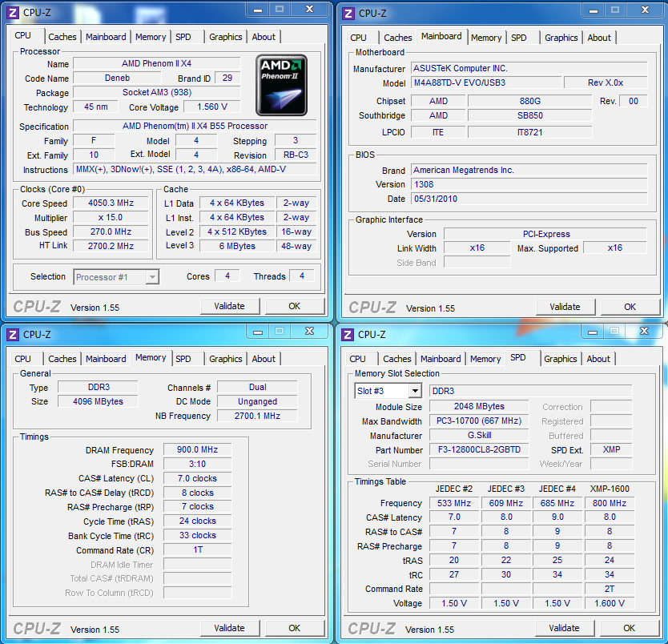Click DRAM Frequency value 900.0 MHz

198,450
